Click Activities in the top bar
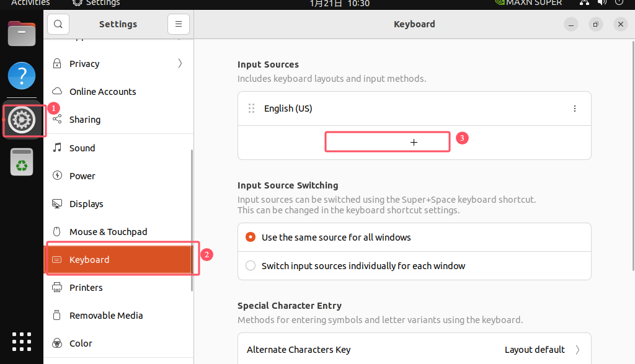Screen dimensions: 635x364 point(30,3)
